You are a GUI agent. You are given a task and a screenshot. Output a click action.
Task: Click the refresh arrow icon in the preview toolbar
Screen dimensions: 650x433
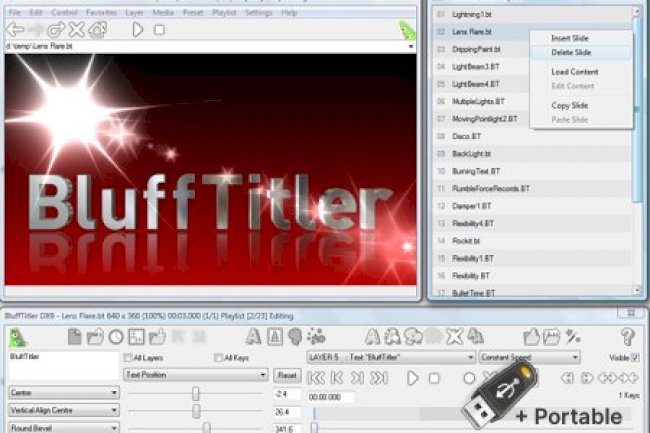tap(56, 30)
